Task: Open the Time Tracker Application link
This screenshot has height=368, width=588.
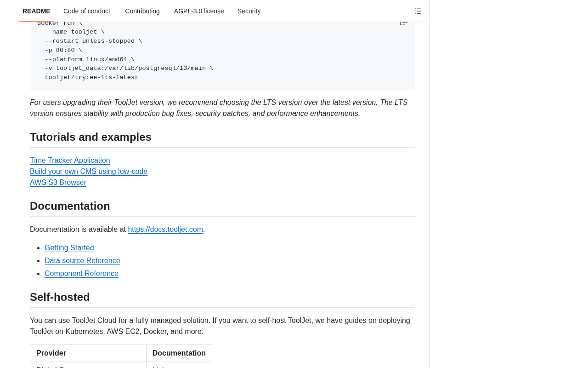Action: coord(70,161)
